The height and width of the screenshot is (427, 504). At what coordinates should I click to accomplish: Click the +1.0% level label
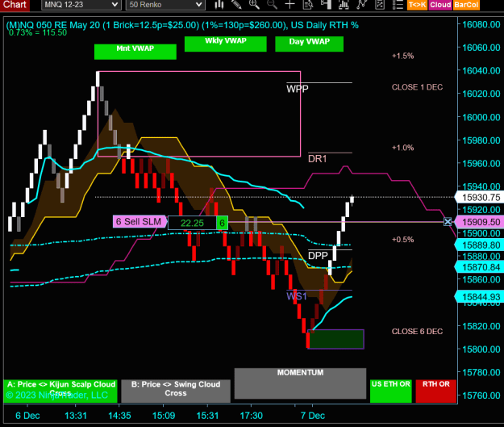[402, 148]
